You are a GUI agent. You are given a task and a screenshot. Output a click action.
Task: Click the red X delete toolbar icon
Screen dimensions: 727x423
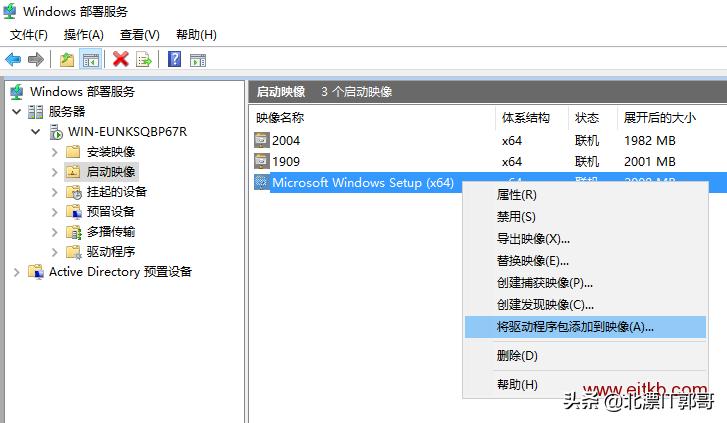click(121, 59)
